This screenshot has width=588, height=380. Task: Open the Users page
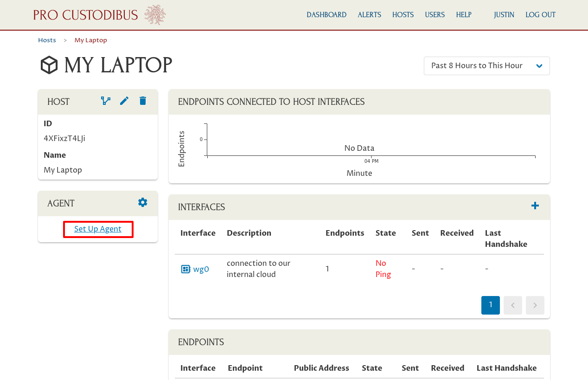(x=435, y=15)
